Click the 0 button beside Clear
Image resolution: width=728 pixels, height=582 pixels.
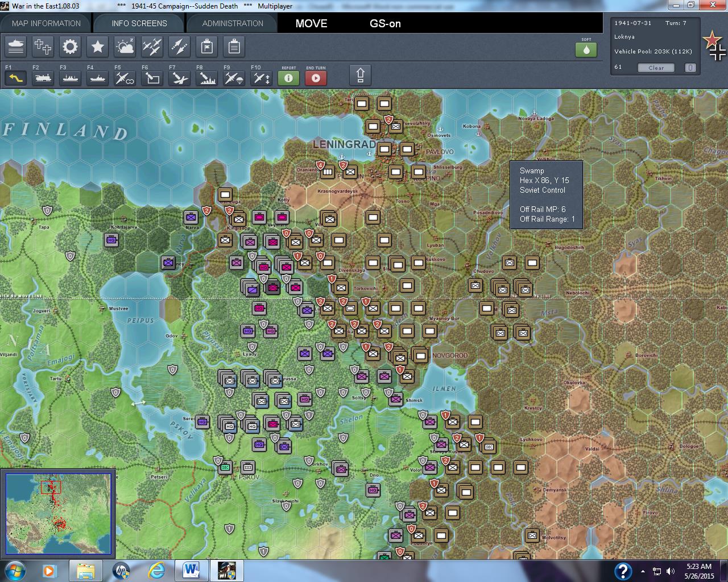(690, 68)
